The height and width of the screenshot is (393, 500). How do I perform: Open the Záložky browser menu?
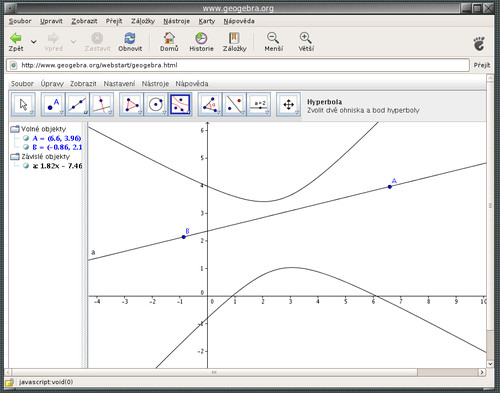tap(143, 21)
